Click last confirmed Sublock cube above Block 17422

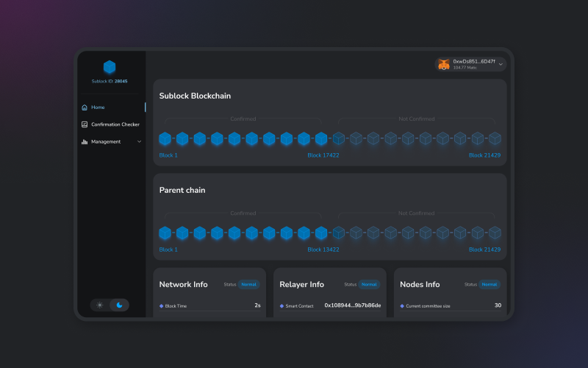click(x=321, y=138)
